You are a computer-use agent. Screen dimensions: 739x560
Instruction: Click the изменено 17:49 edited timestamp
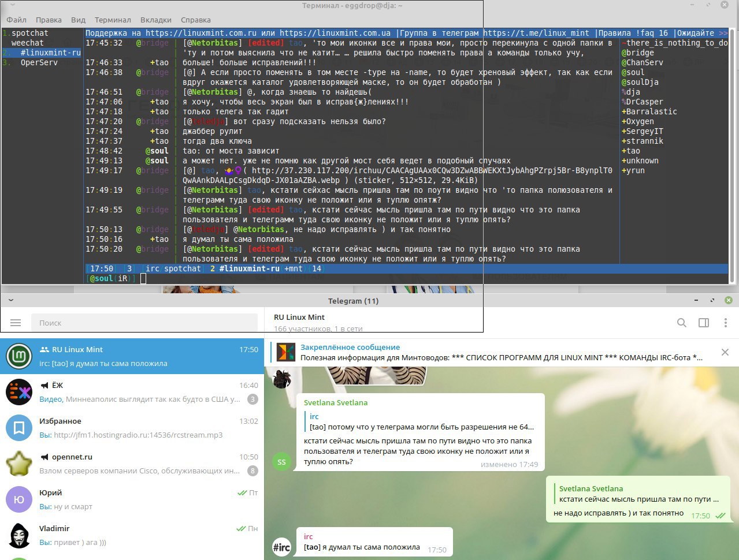pos(509,464)
